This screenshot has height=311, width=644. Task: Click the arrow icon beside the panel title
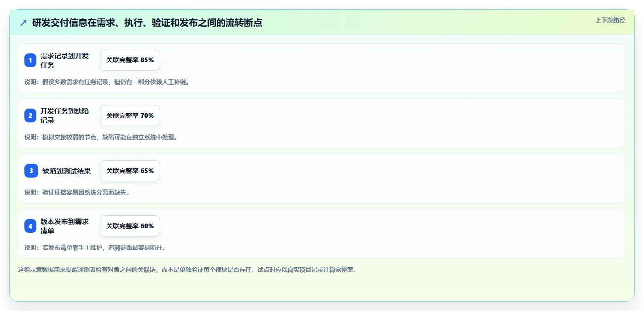23,23
